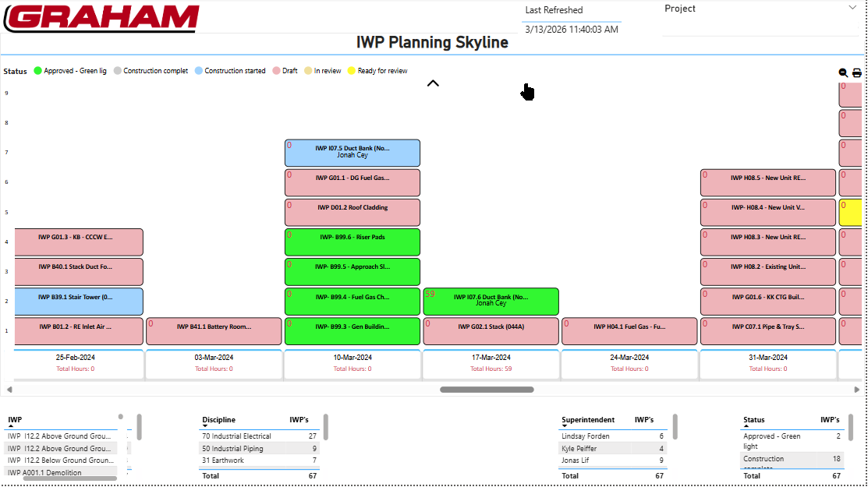Image resolution: width=868 pixels, height=487 pixels.
Task: Click the IWP H08.5 - New Unit RE... card
Action: 768,182
